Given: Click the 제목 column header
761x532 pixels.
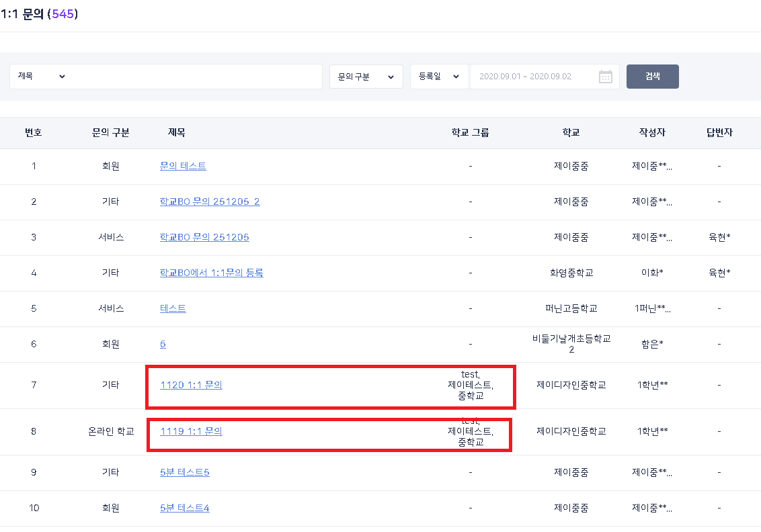Looking at the screenshot, I should pos(176,132).
